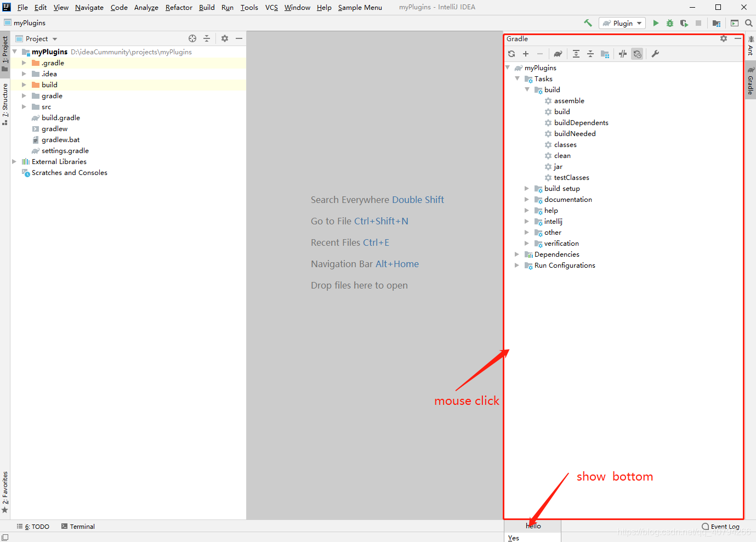
Task: Locate current file in Project panel
Action: pos(192,38)
